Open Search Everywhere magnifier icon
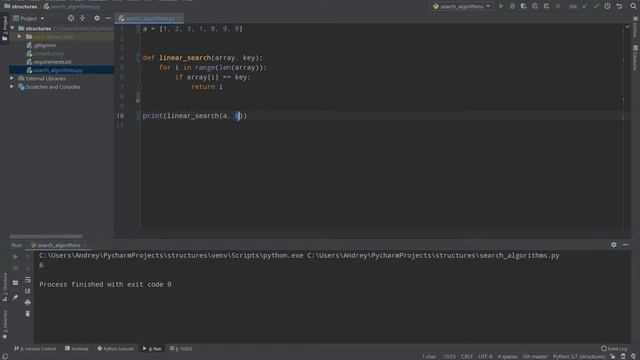 tap(633, 7)
